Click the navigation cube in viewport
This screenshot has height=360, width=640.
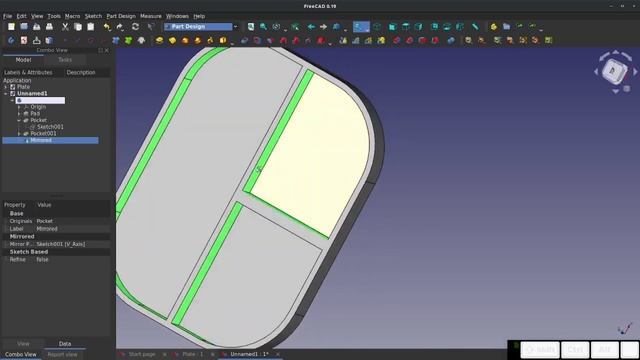click(614, 71)
